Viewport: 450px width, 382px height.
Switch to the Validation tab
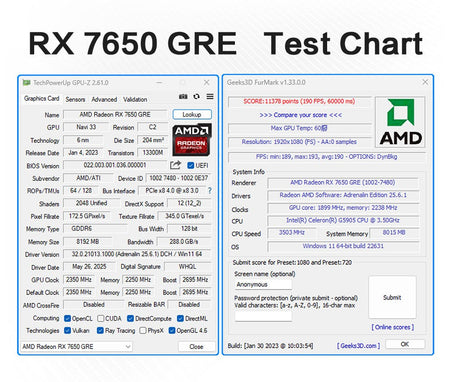pos(135,99)
